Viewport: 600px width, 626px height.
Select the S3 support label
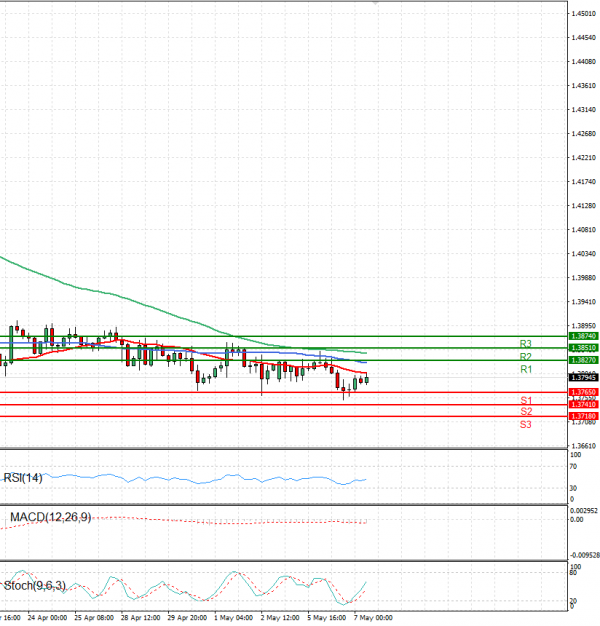point(525,425)
